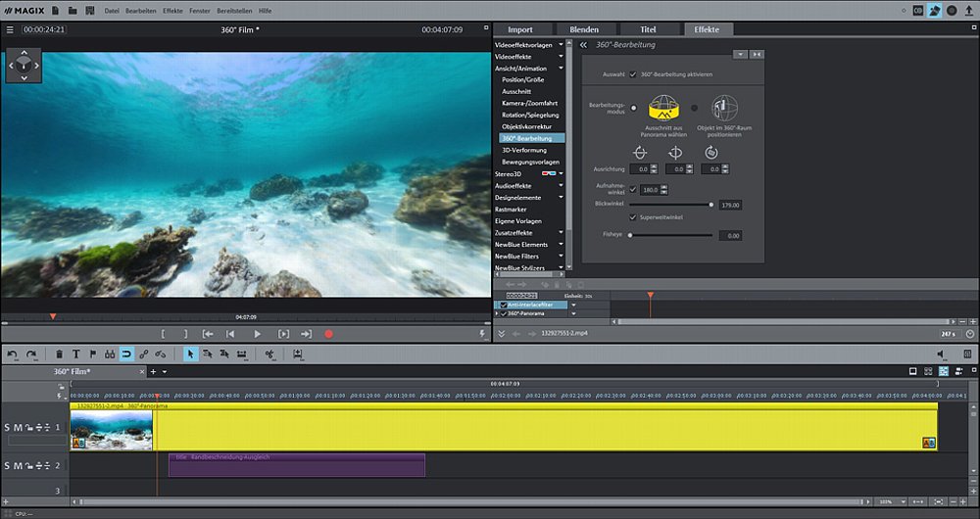Click the chain link grouping icon
Viewport: 980px width, 519px height.
pos(144,354)
